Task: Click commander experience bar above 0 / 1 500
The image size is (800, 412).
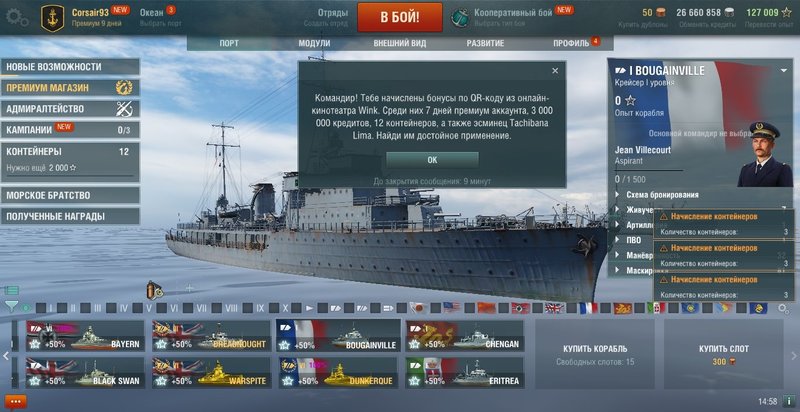Action: (648, 170)
